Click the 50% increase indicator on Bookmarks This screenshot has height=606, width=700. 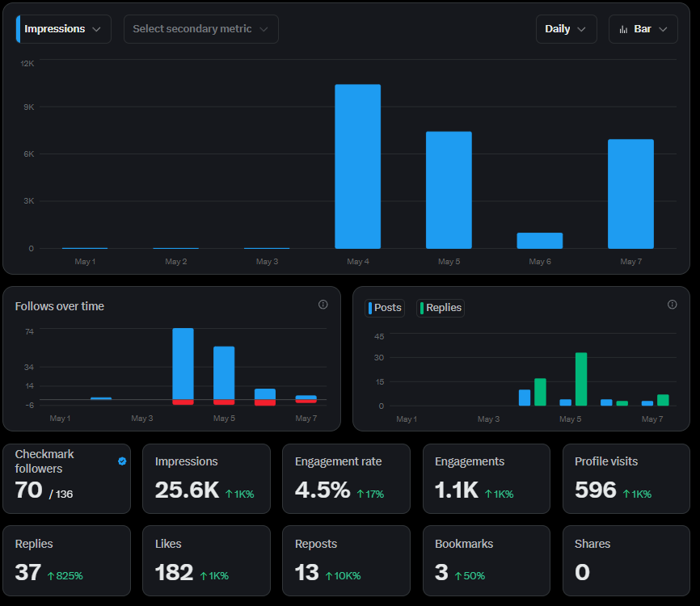coord(470,575)
